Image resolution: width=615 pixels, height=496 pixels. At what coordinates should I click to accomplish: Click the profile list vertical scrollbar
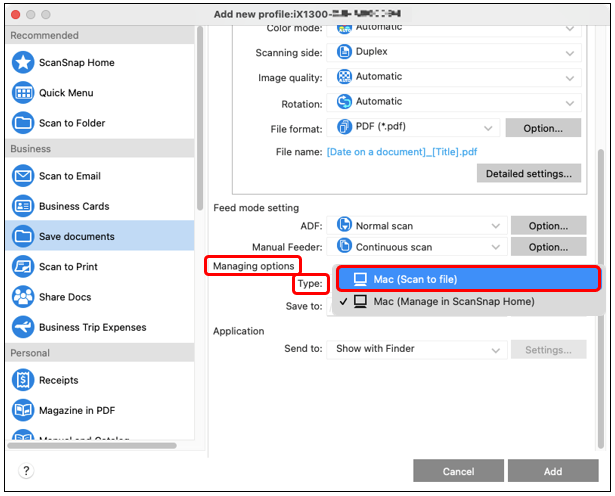[200, 118]
